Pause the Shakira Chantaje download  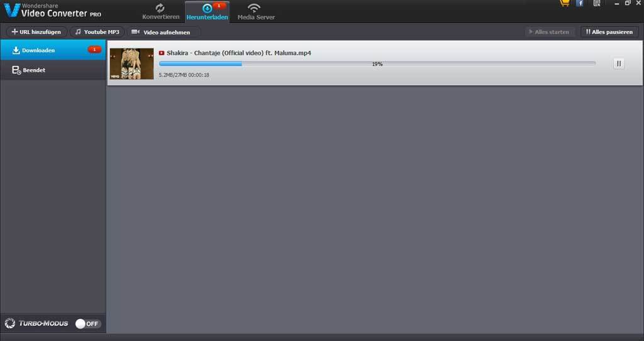[619, 63]
